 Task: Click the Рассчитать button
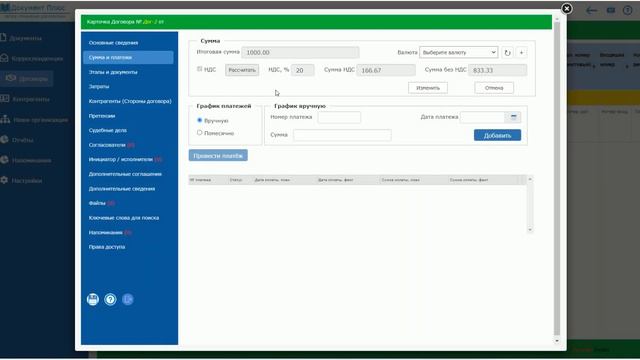pos(242,70)
